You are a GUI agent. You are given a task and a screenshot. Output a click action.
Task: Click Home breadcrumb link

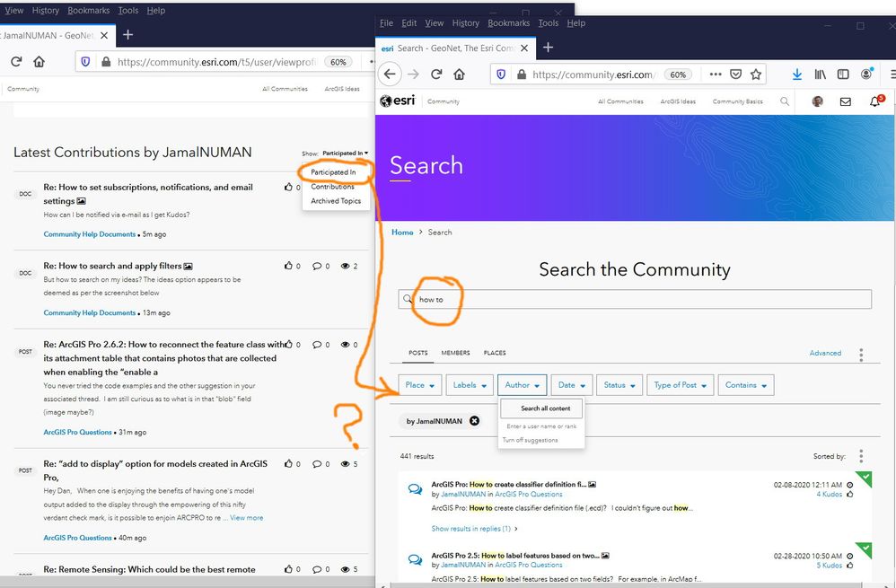402,232
